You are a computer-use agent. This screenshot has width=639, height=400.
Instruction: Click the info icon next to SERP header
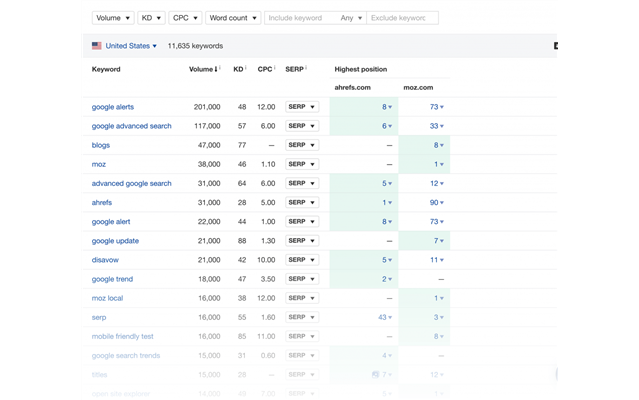[x=307, y=69]
